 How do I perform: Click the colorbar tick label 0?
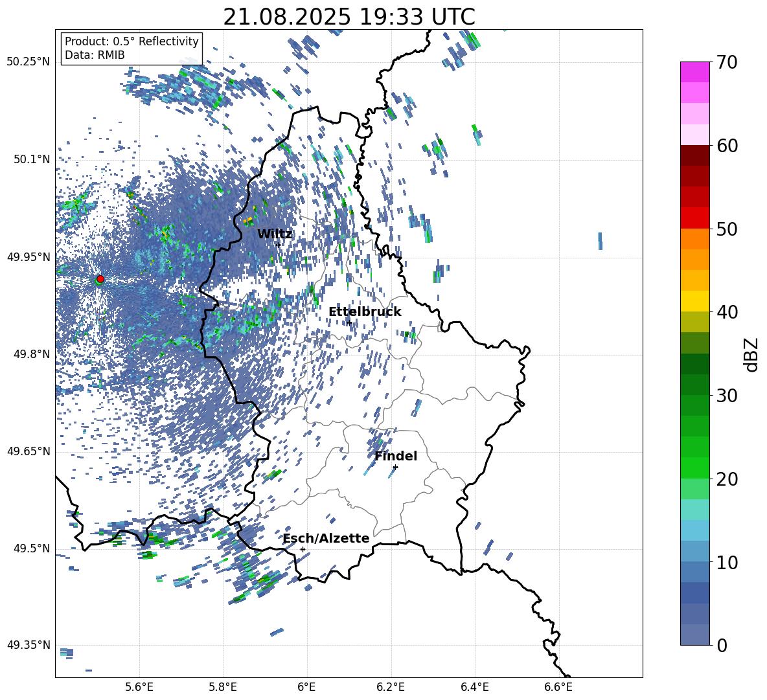click(x=722, y=645)
